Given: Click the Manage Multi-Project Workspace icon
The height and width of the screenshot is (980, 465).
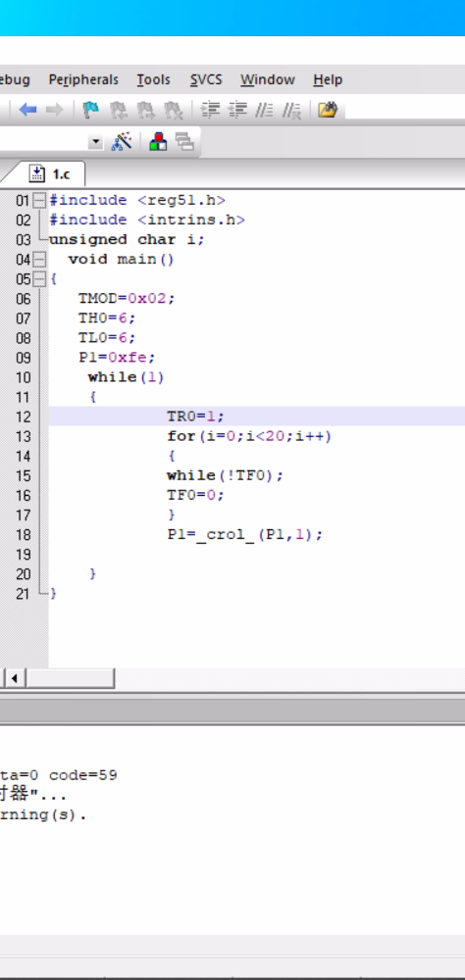Looking at the screenshot, I should point(184,142).
